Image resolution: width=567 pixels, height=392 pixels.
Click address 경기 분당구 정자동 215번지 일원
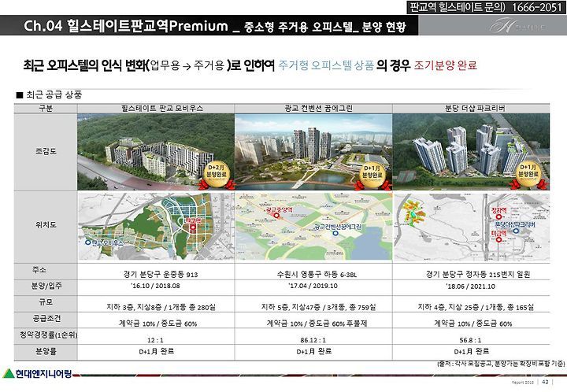click(478, 274)
